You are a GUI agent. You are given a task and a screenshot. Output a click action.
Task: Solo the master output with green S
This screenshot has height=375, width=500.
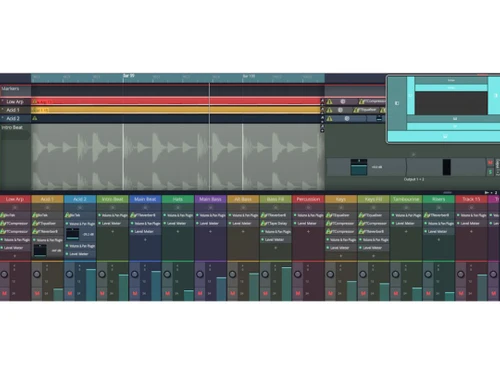click(x=490, y=172)
